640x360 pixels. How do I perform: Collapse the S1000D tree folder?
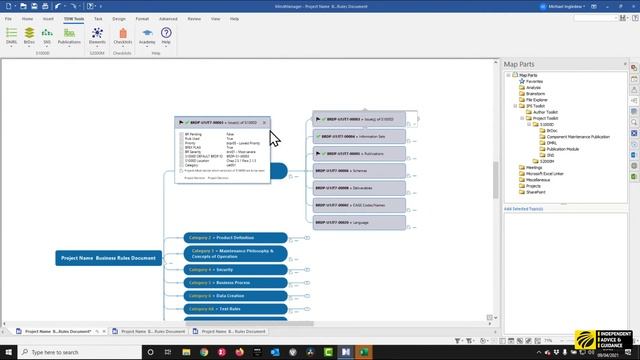(529, 124)
